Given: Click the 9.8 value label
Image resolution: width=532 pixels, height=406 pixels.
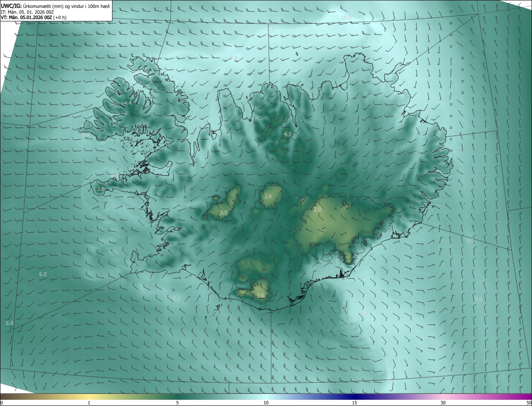Looking at the screenshot, I should 234,58.
